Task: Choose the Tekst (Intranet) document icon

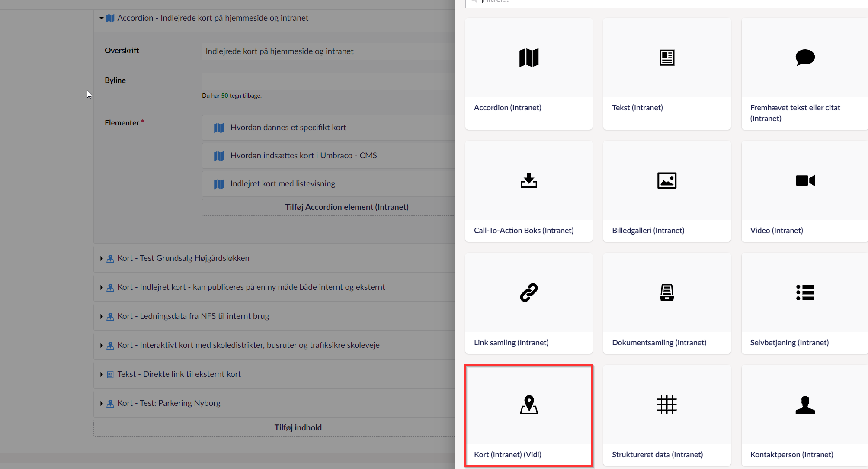Action: 666,58
